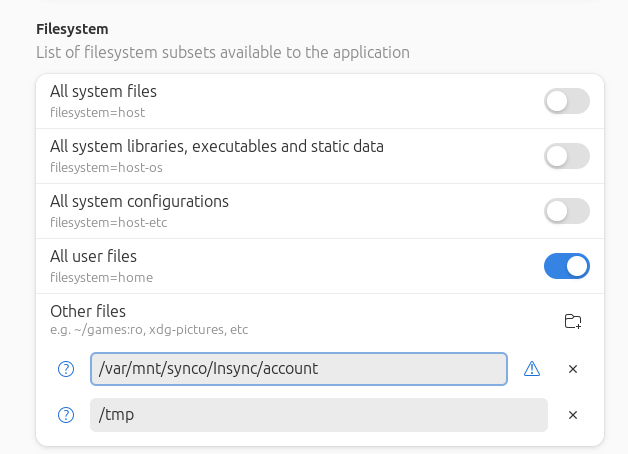The width and height of the screenshot is (628, 454).
Task: Disable the All user files toggle
Action: coord(566,266)
